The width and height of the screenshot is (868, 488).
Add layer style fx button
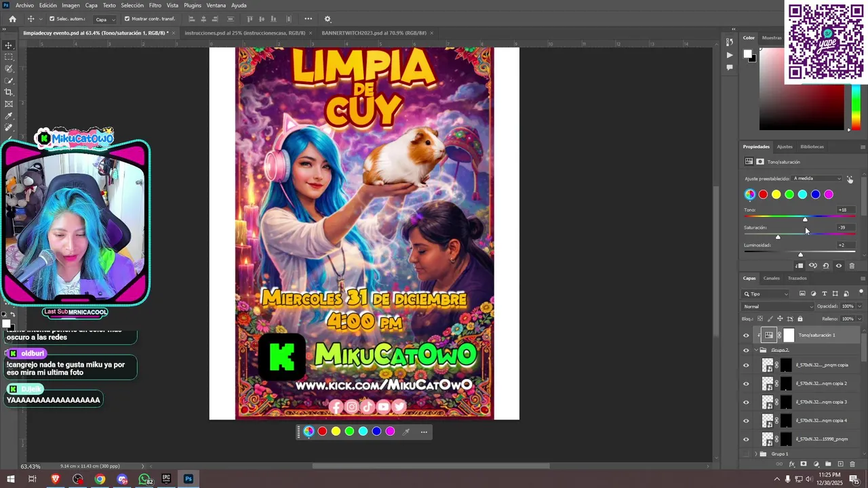791,464
